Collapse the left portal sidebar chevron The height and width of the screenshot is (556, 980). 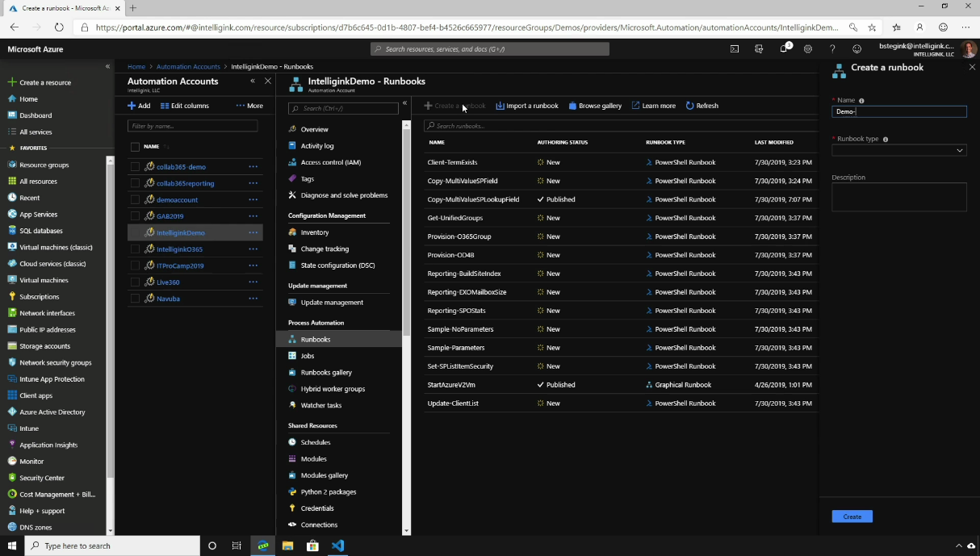(x=107, y=66)
